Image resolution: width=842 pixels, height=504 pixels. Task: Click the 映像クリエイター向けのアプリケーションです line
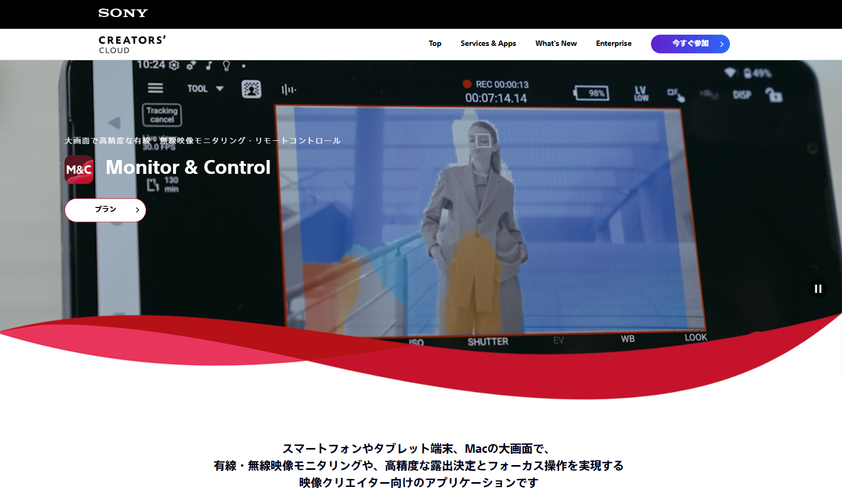pyautogui.click(x=418, y=483)
